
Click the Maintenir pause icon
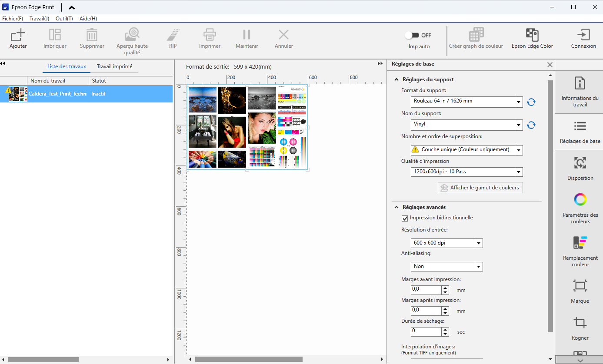pyautogui.click(x=247, y=35)
